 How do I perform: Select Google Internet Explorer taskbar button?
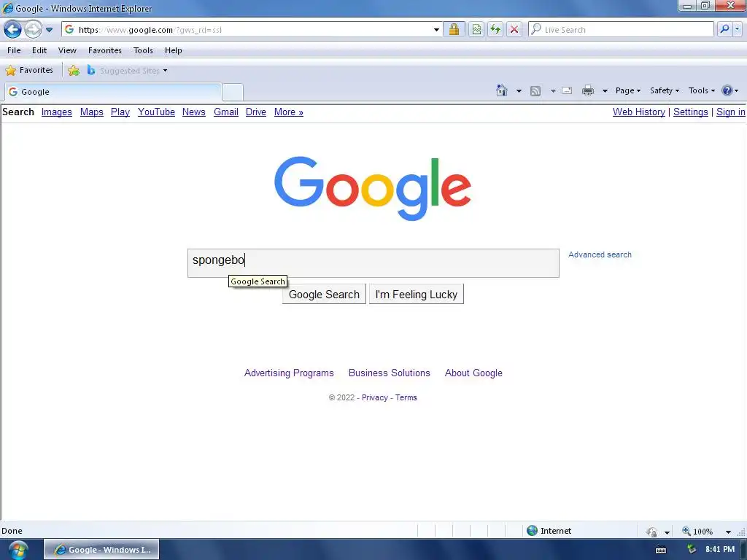tap(101, 550)
